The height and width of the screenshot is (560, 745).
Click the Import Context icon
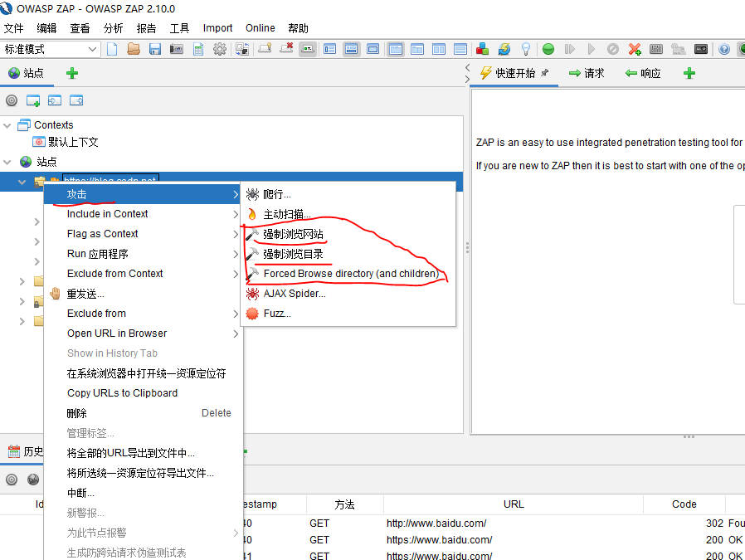click(55, 100)
